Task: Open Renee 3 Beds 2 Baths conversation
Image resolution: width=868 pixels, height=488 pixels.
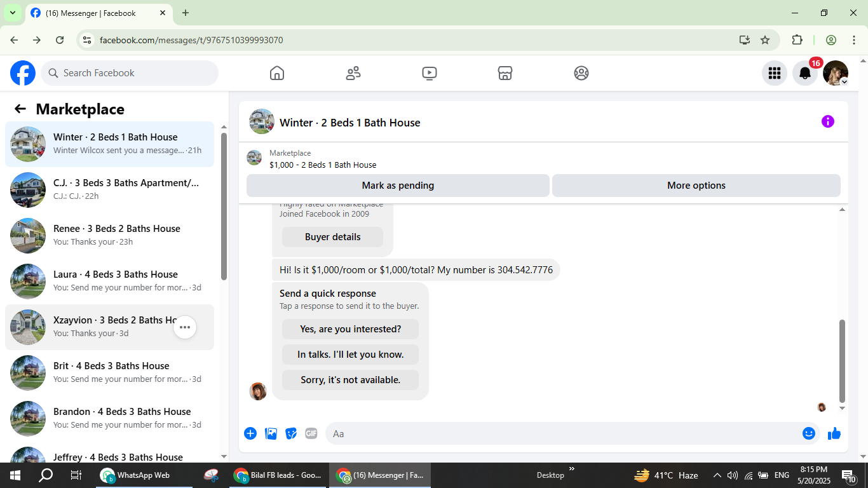Action: tap(109, 236)
